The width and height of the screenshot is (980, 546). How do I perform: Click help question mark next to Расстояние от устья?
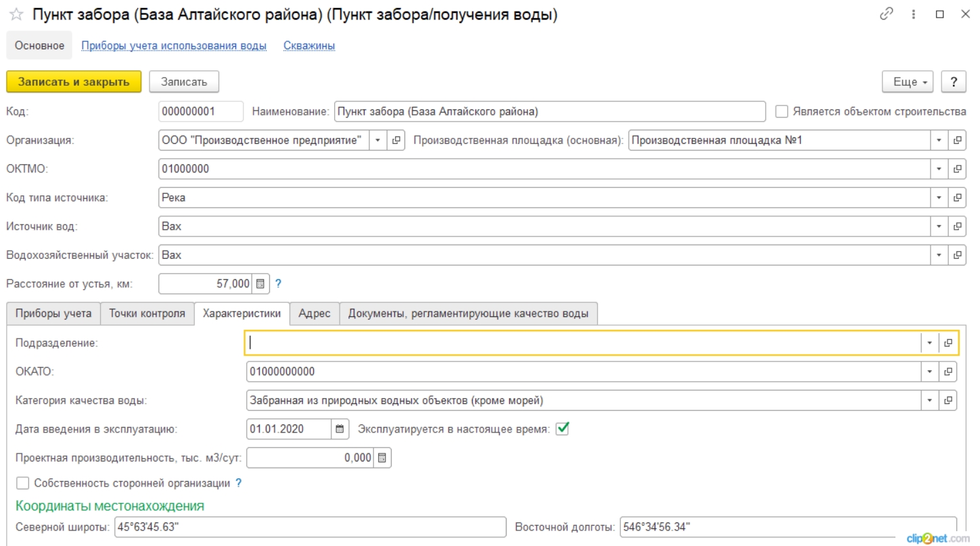(x=278, y=284)
